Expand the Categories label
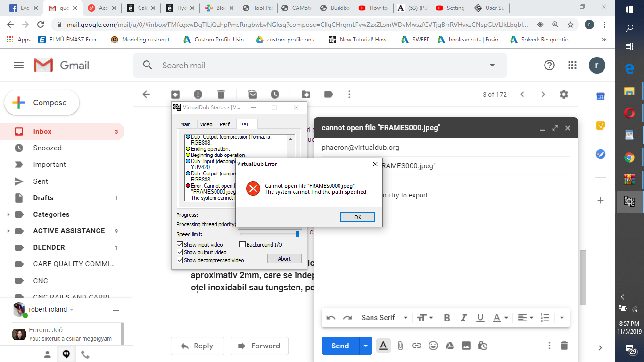Viewport: 644px width, 362px height. click(x=8, y=214)
